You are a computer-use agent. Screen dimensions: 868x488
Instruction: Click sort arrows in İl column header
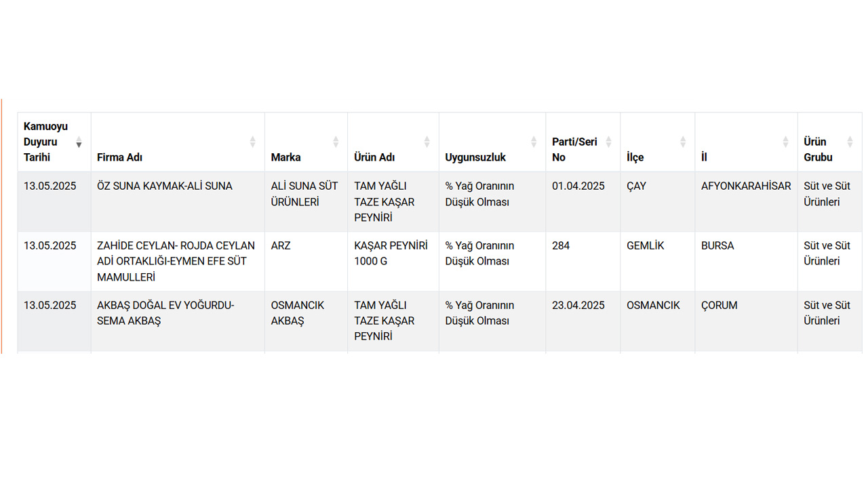tap(785, 142)
